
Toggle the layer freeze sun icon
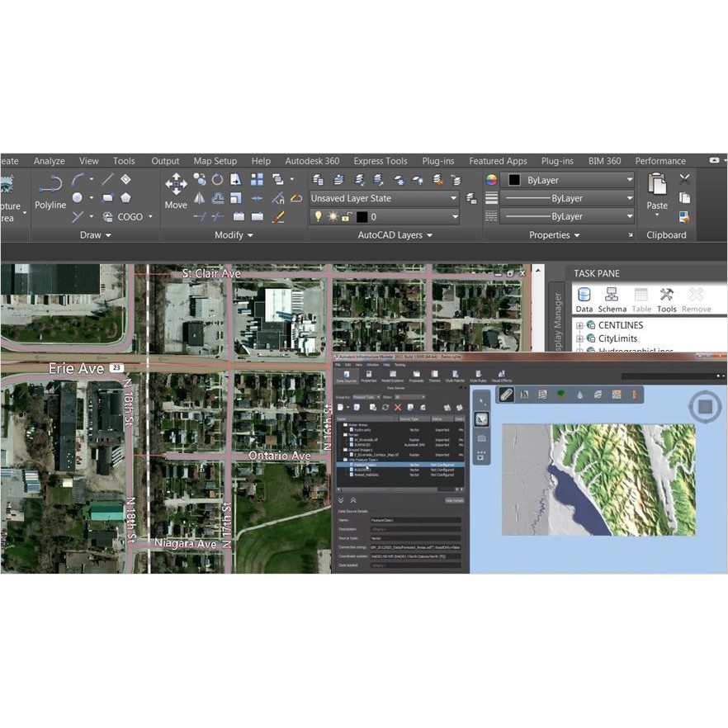tap(333, 217)
